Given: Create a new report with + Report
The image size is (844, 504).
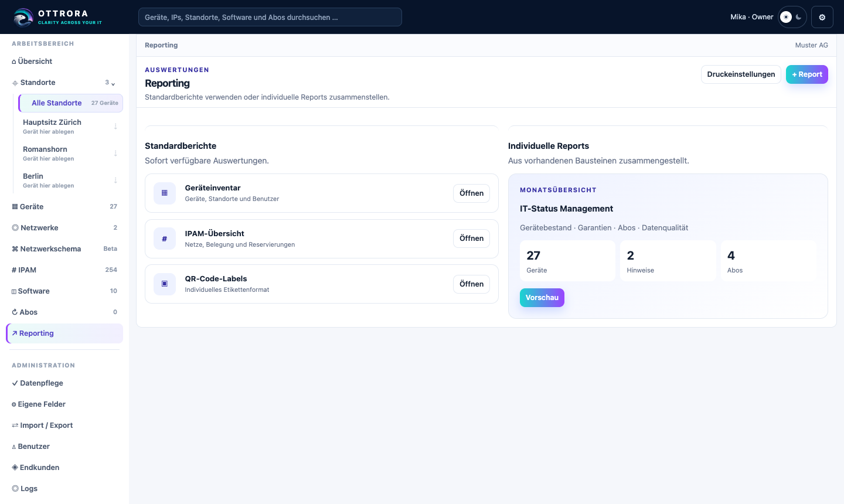Looking at the screenshot, I should pyautogui.click(x=807, y=74).
